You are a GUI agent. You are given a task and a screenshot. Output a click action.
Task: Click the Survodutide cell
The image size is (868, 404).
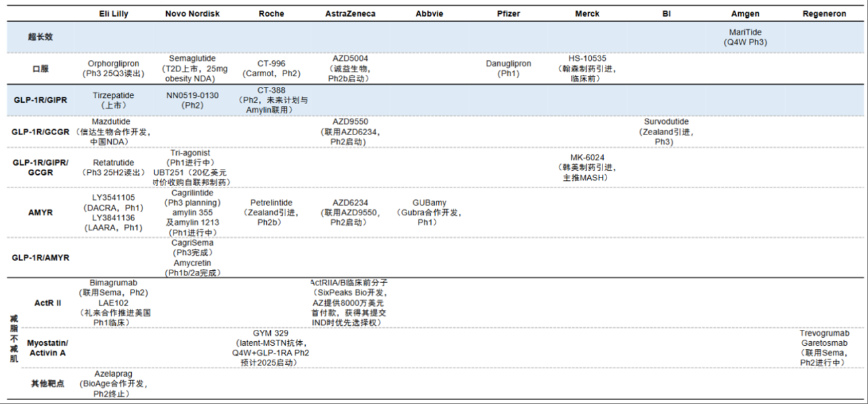tap(666, 132)
